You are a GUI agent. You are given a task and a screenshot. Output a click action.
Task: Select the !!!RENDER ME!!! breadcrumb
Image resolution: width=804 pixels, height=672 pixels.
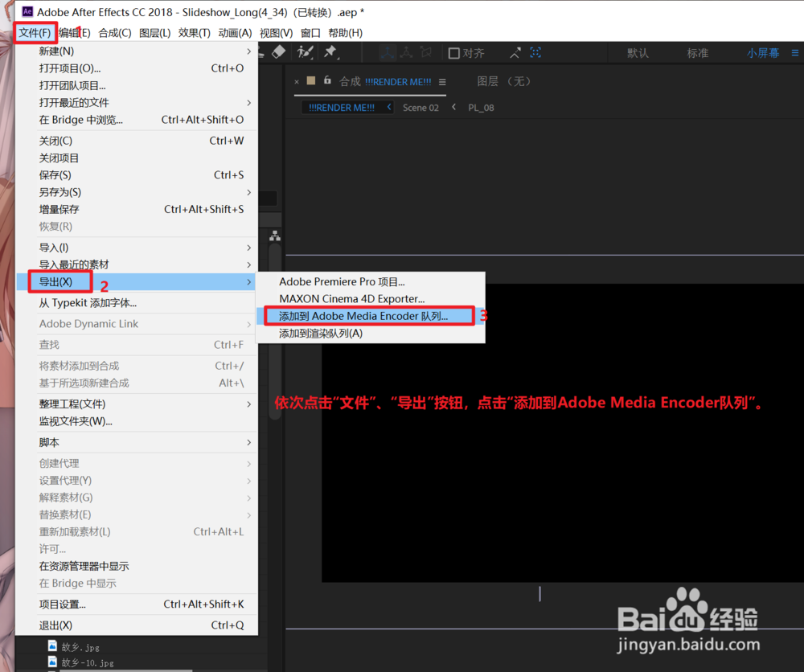342,108
